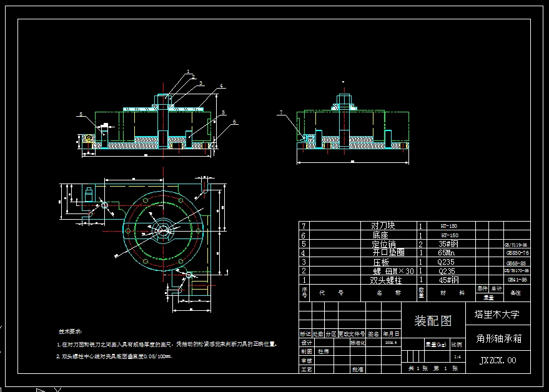The width and height of the screenshot is (549, 392).
Task: Select the 塔里木大学 title block text
Action: (497, 315)
